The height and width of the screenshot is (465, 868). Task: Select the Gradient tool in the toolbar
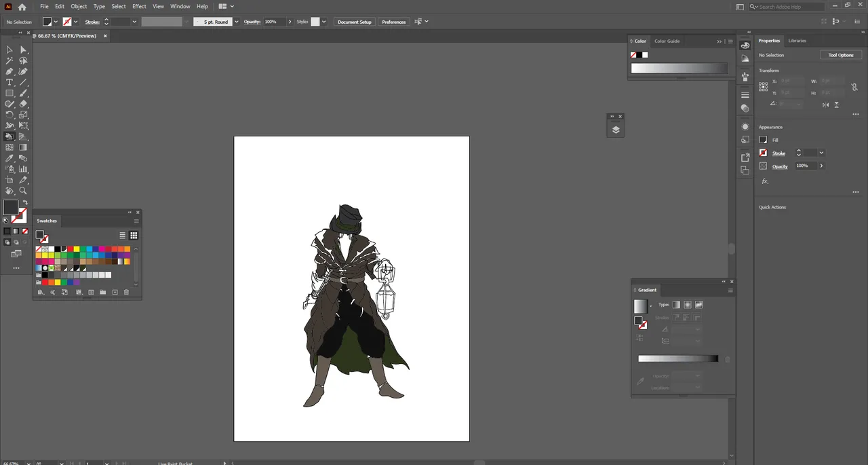[23, 147]
